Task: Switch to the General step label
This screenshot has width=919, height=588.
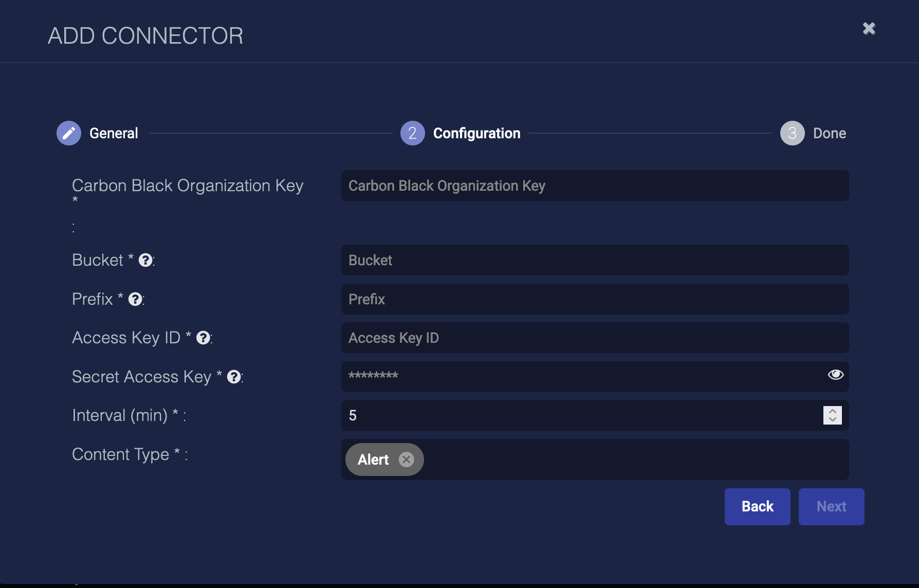Action: click(x=114, y=133)
